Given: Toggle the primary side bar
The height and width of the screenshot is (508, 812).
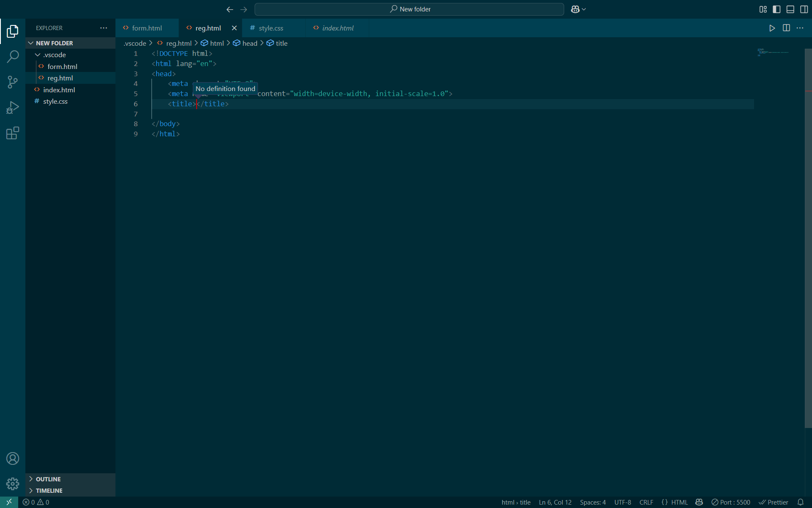Looking at the screenshot, I should click(x=776, y=9).
